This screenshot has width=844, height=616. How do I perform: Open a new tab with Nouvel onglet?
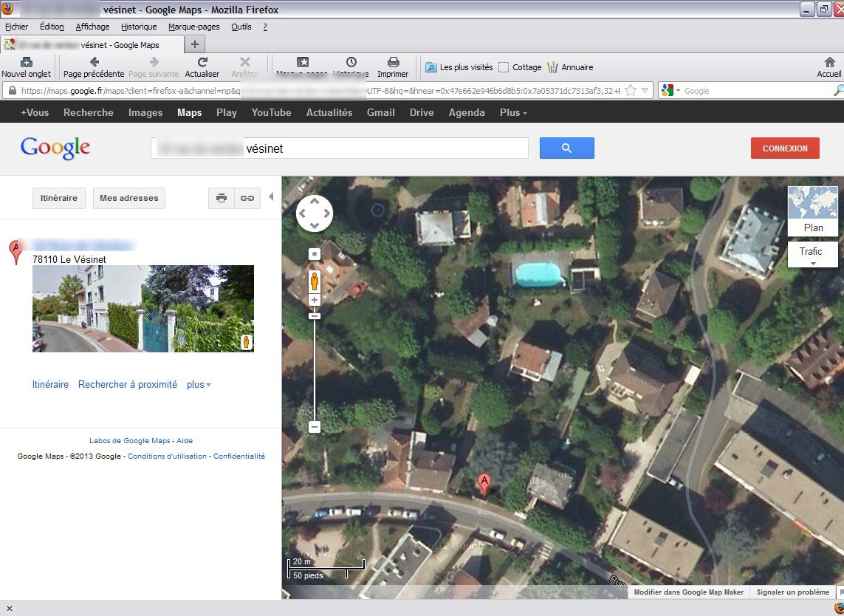click(27, 67)
